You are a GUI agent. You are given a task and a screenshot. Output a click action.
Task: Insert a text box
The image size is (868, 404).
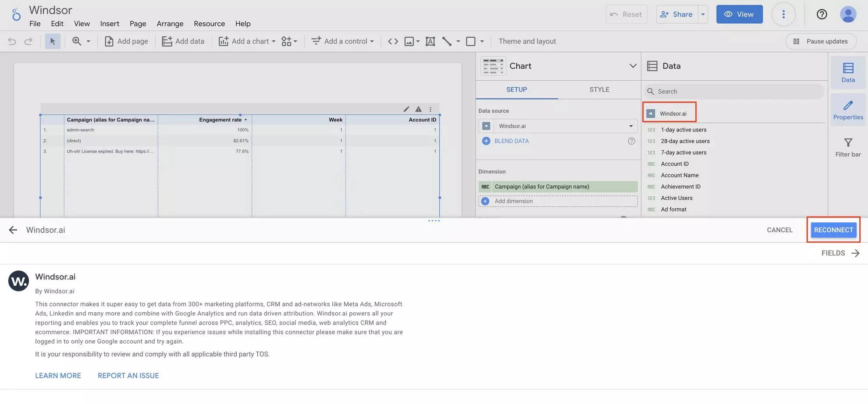click(430, 41)
